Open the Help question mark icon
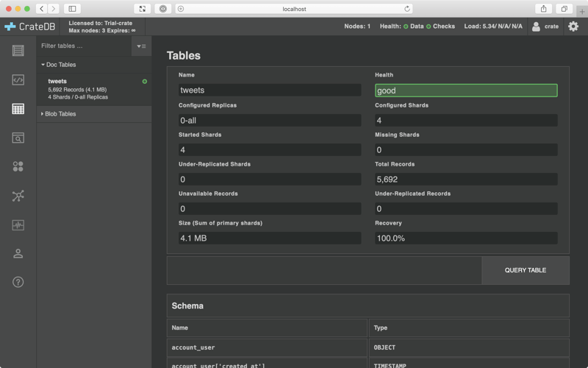The width and height of the screenshot is (588, 368). click(x=18, y=283)
